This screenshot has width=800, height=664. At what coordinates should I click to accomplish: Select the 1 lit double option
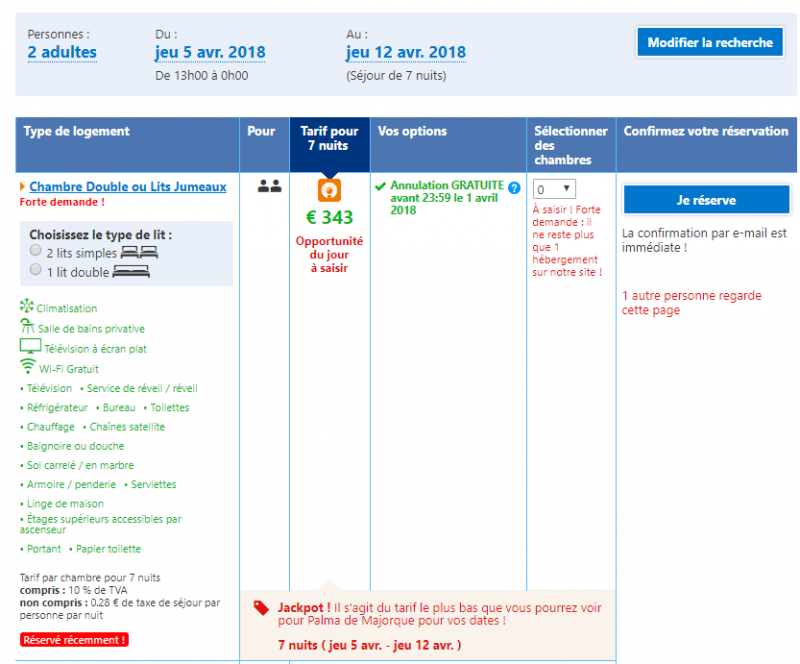(35, 269)
